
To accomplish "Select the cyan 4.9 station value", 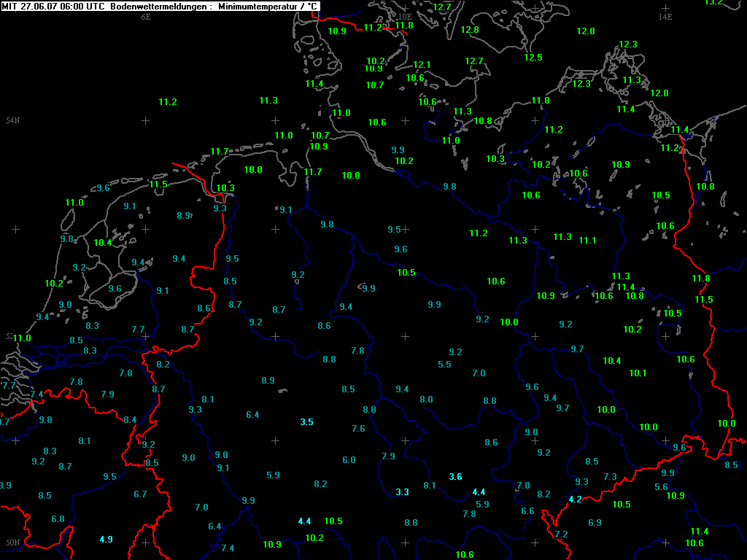I will click(106, 540).
